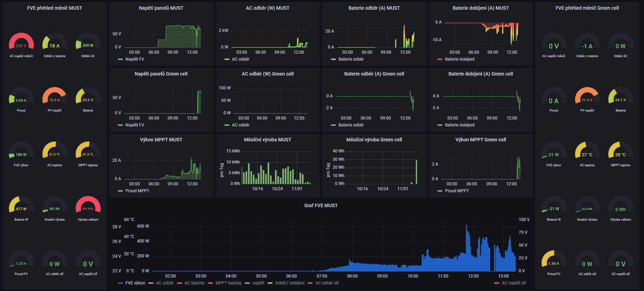The height and width of the screenshot is (291, 644).
Task: Click the 71.2 V PV napětí gauge
Action: click(587, 97)
